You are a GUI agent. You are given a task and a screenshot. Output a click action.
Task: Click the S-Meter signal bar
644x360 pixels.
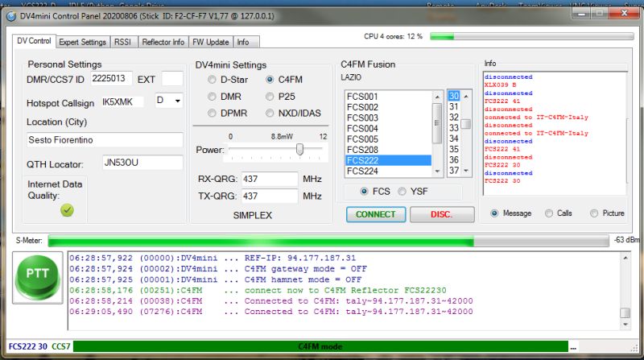coord(328,241)
